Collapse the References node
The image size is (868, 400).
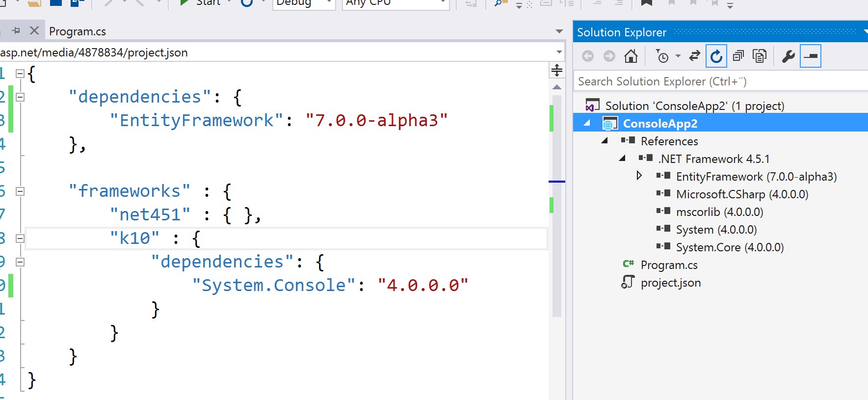tap(605, 141)
